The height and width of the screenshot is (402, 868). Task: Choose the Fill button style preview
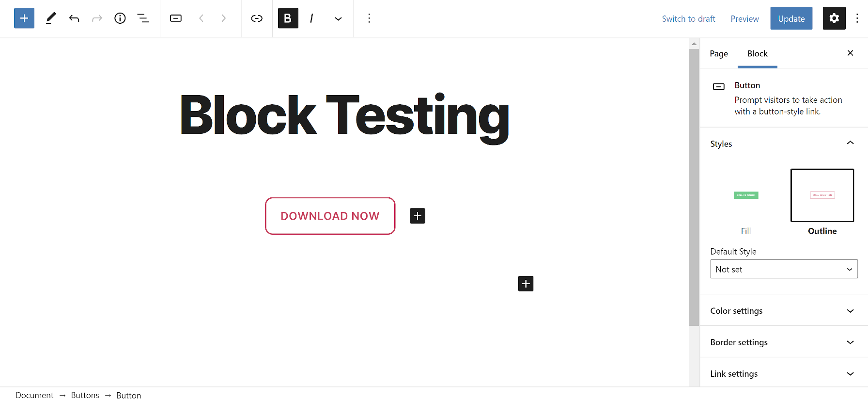(746, 196)
